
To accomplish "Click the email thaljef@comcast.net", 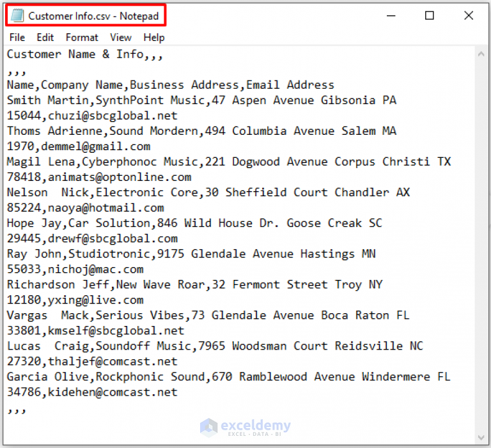I will pos(113,361).
